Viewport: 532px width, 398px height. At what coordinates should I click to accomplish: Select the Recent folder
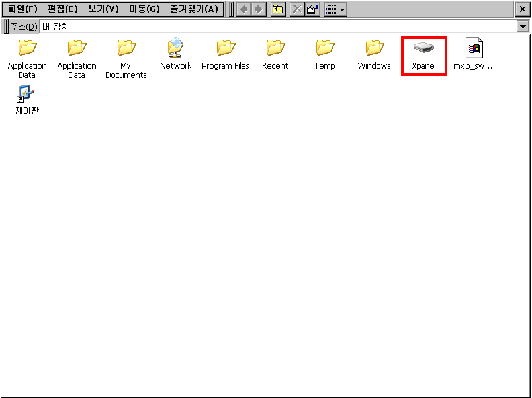tap(275, 54)
